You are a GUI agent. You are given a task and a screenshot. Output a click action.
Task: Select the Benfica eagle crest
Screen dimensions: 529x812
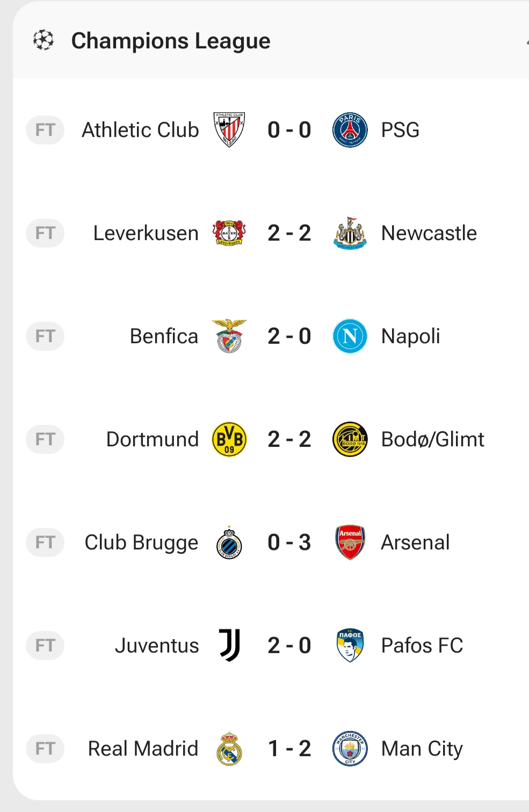tap(229, 336)
